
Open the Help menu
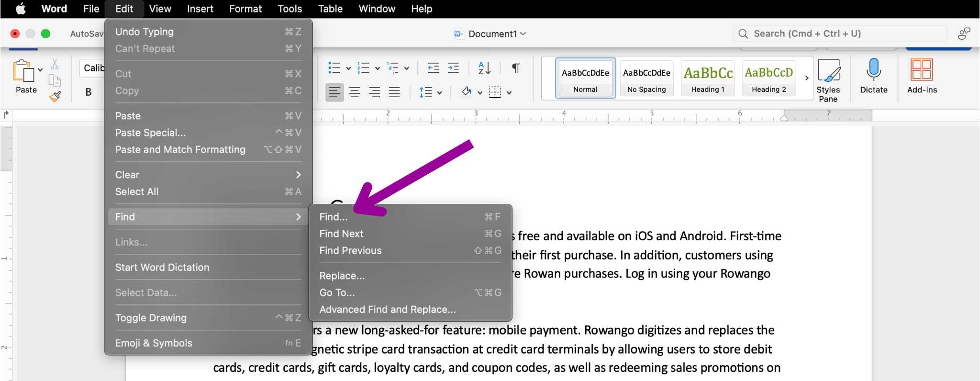pos(422,9)
